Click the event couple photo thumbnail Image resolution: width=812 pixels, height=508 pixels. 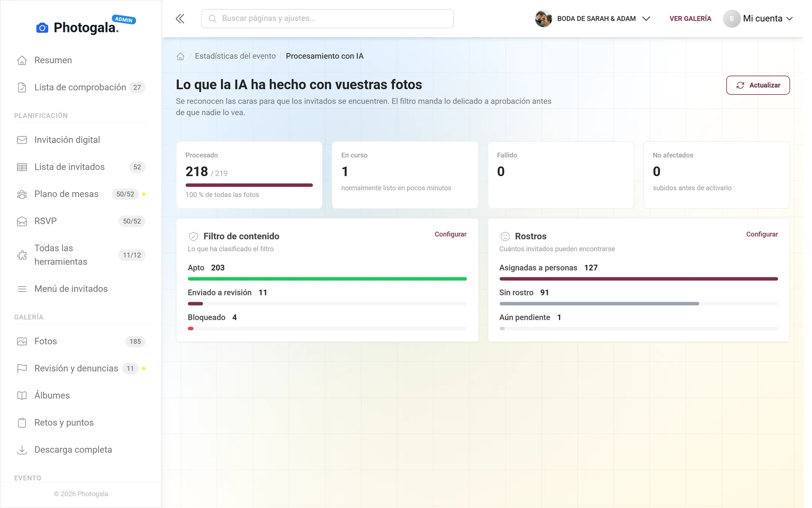point(543,18)
